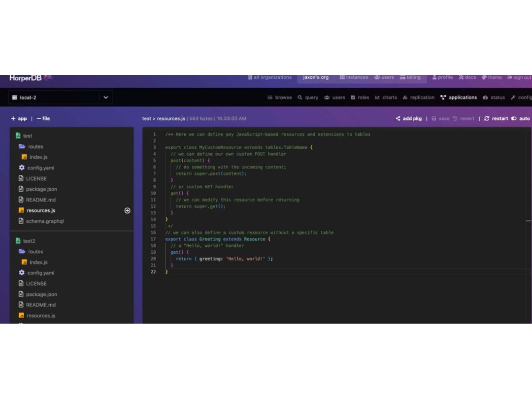The image size is (532, 399).
Task: Select the test2 app folder
Action: tap(25, 241)
